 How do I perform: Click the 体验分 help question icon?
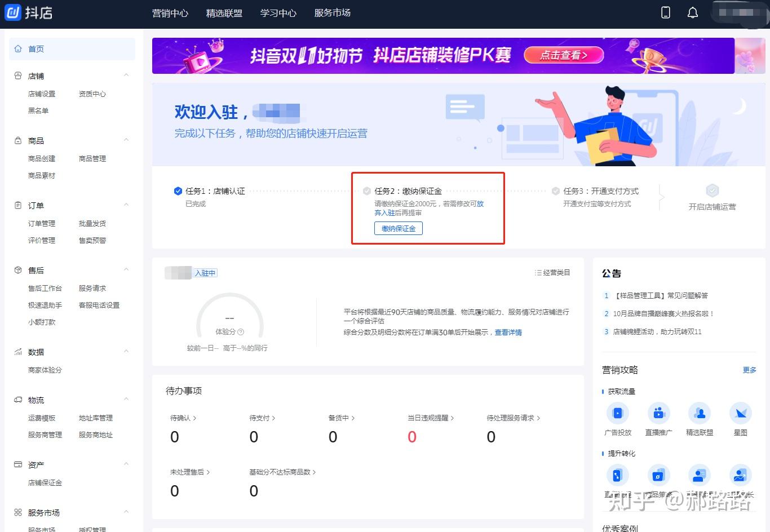241,332
